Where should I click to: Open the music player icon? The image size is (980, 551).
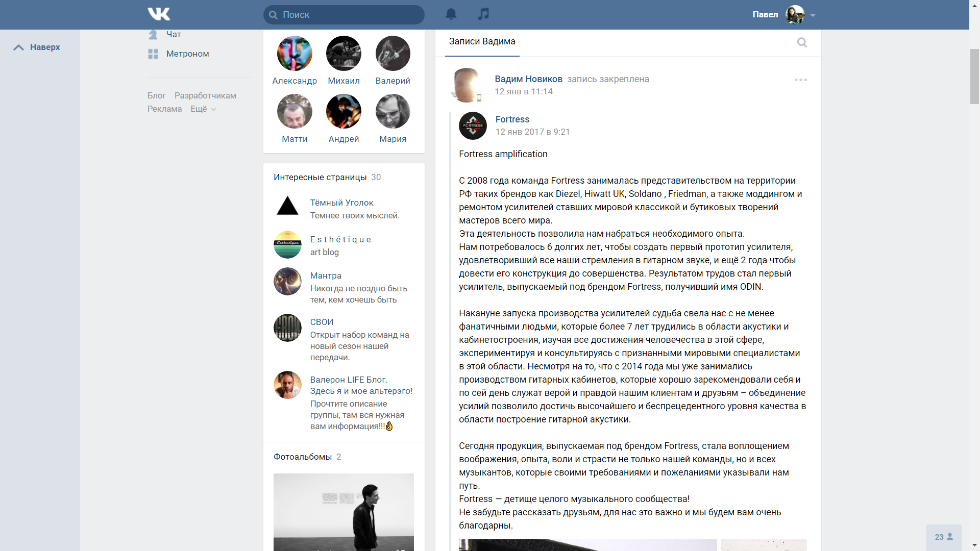[x=483, y=14]
